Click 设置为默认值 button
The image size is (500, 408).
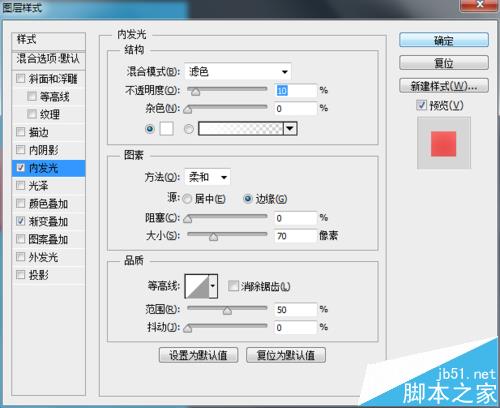(x=198, y=355)
